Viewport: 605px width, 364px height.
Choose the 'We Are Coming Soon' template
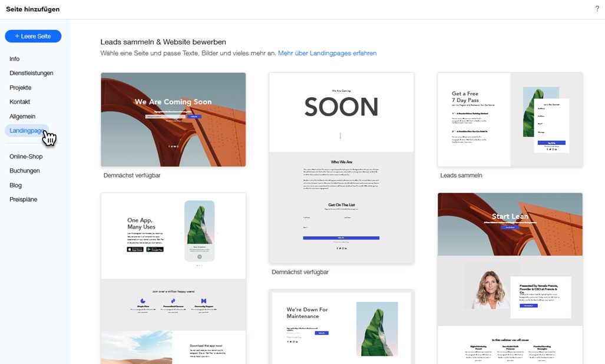click(173, 120)
